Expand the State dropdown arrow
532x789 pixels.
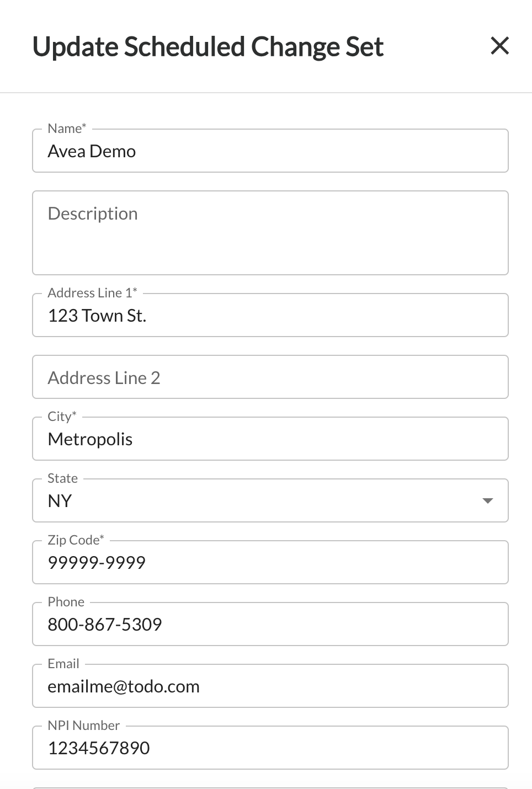tap(487, 500)
